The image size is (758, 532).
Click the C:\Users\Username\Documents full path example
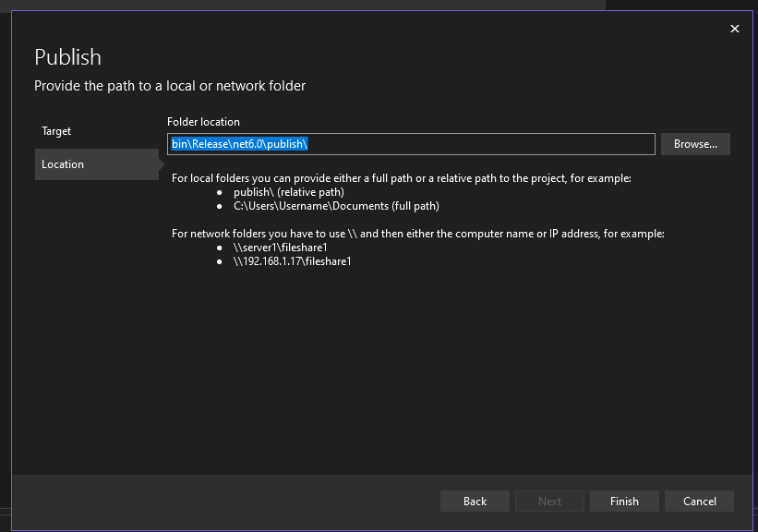pos(336,206)
